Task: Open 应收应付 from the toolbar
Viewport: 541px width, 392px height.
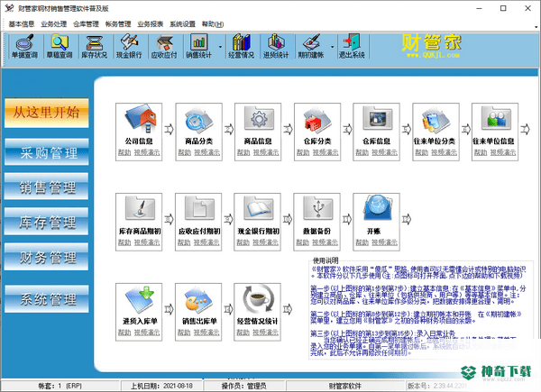Action: [x=164, y=46]
